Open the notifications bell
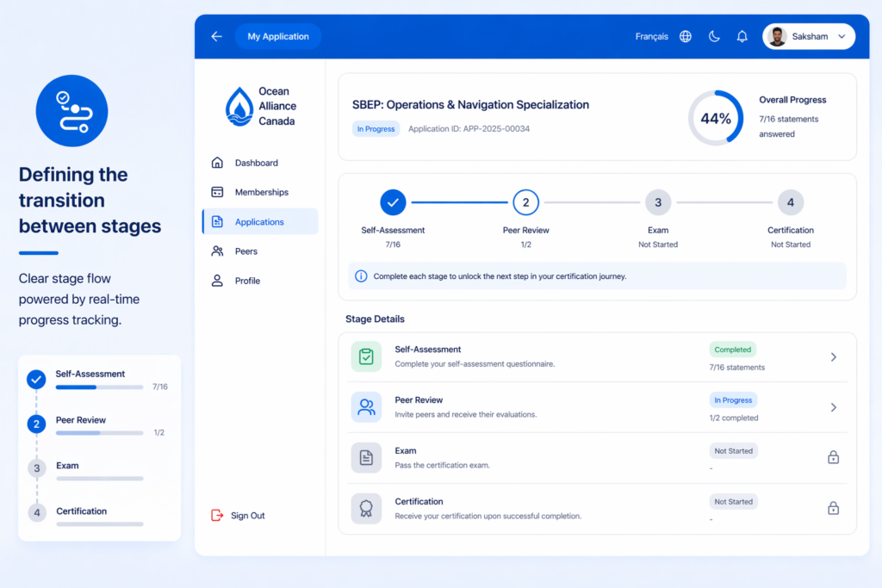This screenshot has height=588, width=882. (x=742, y=36)
